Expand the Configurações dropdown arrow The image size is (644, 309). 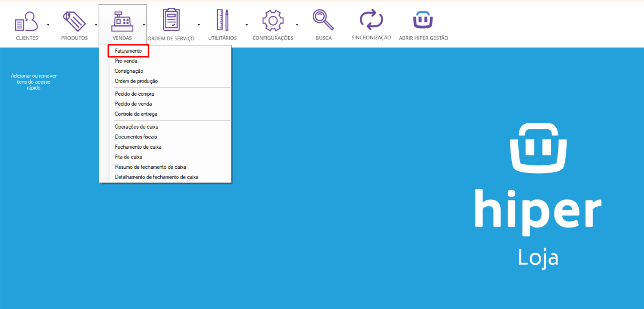click(297, 25)
